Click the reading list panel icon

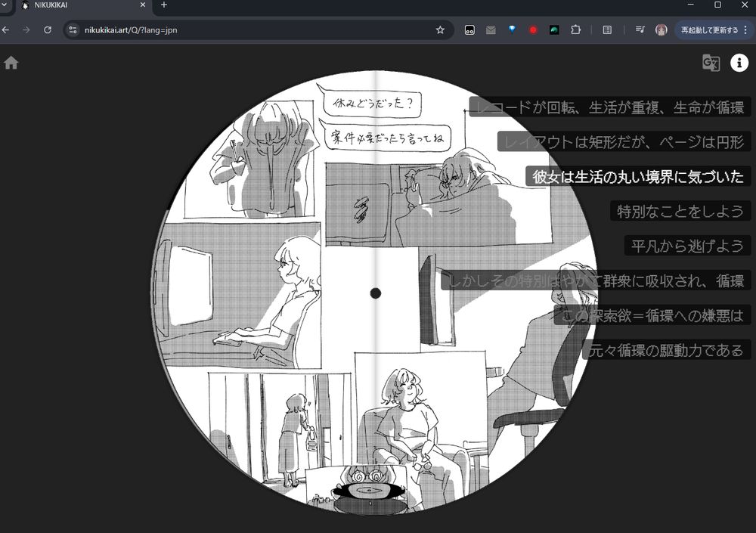pos(607,29)
